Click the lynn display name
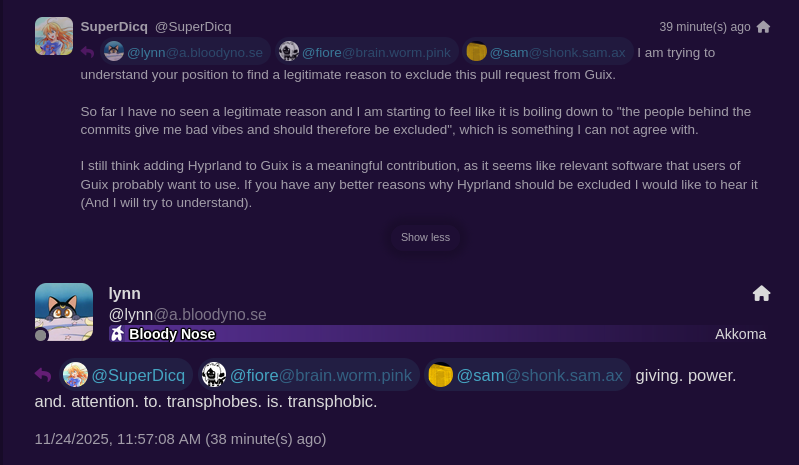Screen dimensions: 799x465 (125, 293)
